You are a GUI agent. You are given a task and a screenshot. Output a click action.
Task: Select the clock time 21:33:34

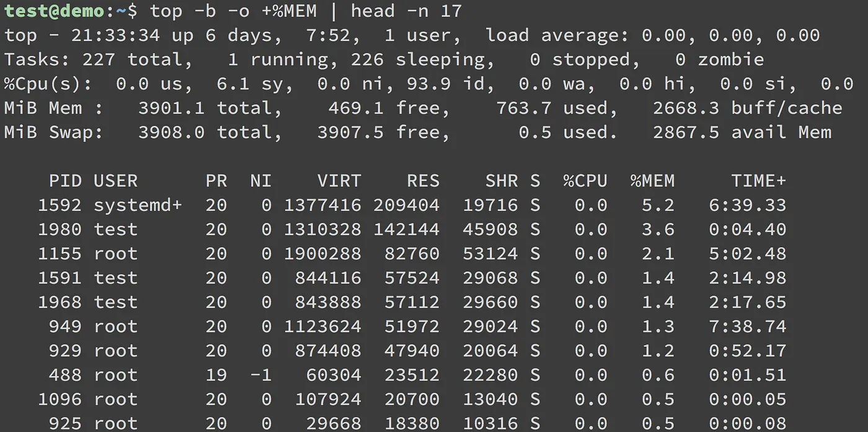(x=115, y=35)
